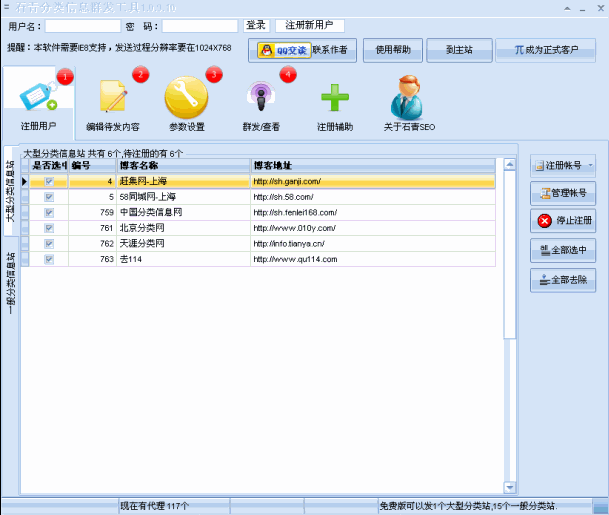Open the 注册帐号 dropdown button

pos(563,166)
